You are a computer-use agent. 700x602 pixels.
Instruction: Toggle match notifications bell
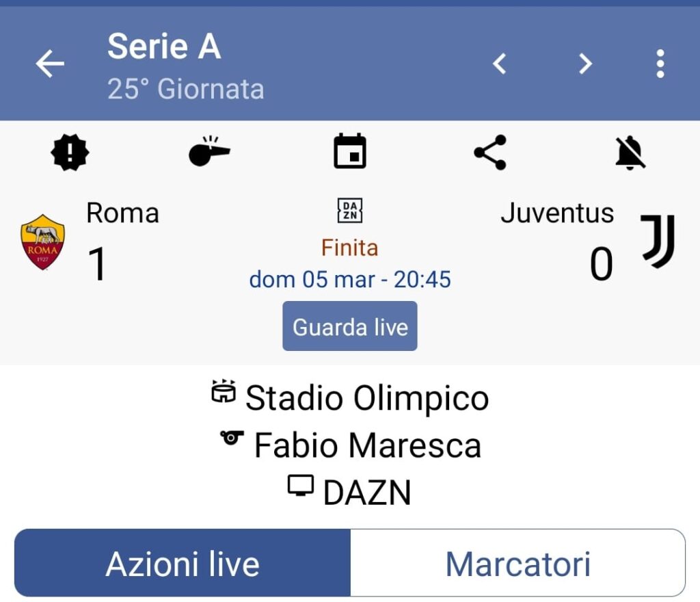pos(630,152)
